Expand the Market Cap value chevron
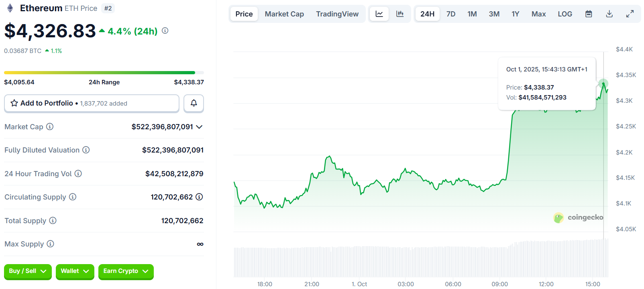The width and height of the screenshot is (644, 289). [x=199, y=127]
